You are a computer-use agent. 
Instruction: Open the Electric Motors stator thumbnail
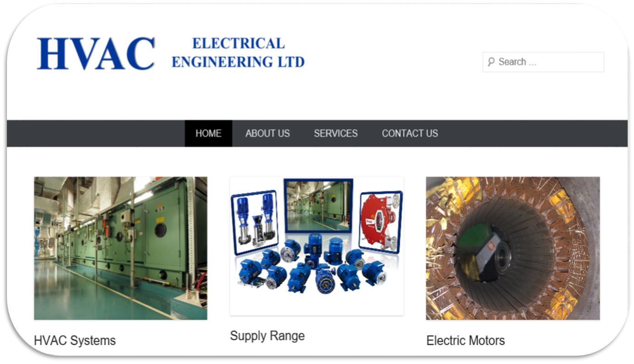[x=513, y=248]
